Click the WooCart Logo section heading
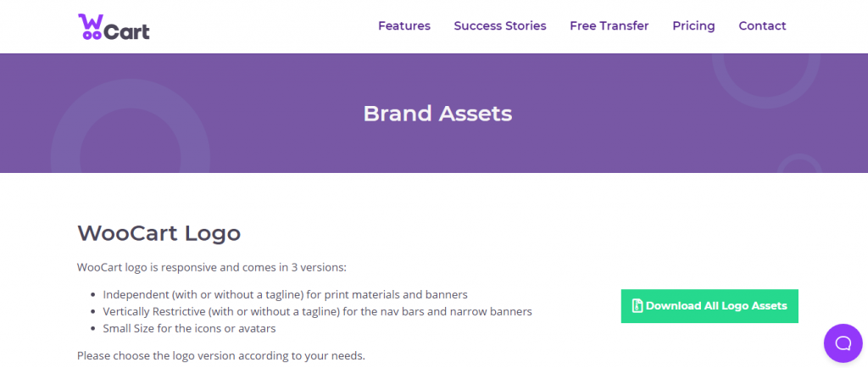 pos(159,233)
